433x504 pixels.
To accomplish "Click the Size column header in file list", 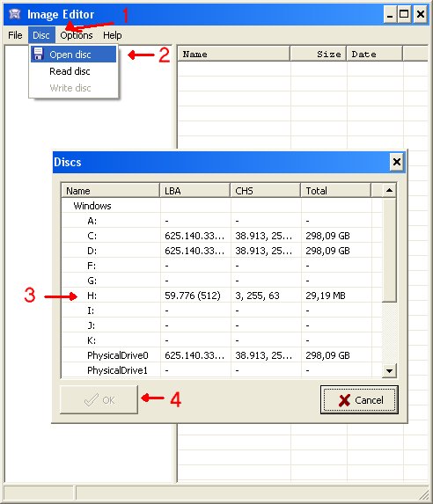I will 319,54.
